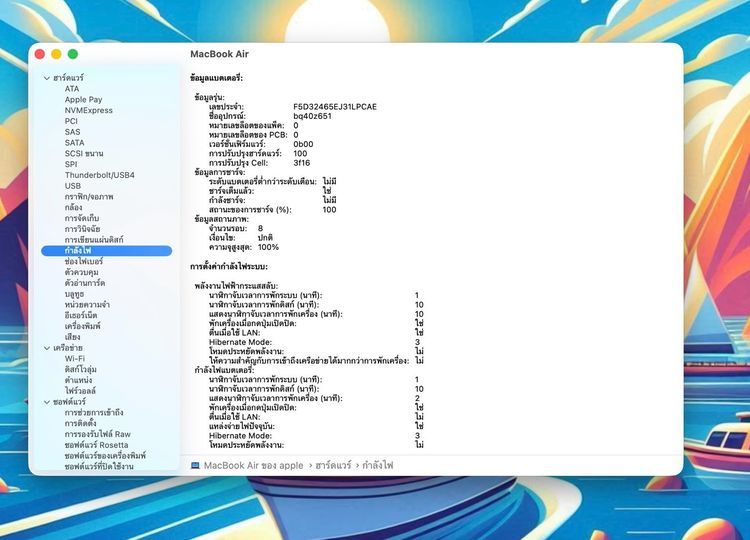Select SAS in the hardware list
750x540 pixels.
tap(72, 132)
